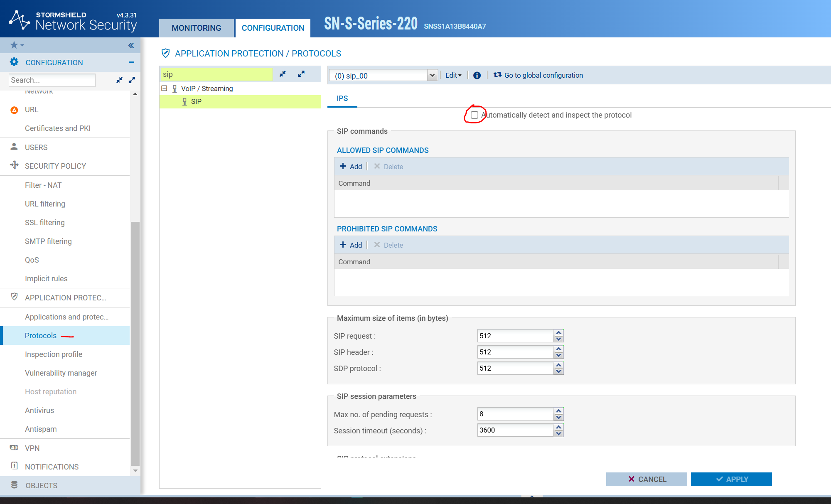Click the protocol info icon
The width and height of the screenshot is (831, 504).
coord(477,75)
